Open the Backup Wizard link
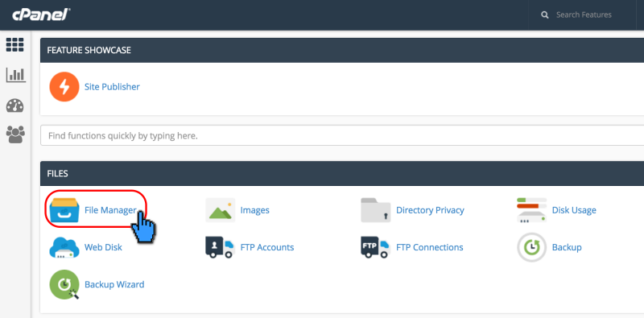Viewport: 644px width, 318px height. point(114,284)
